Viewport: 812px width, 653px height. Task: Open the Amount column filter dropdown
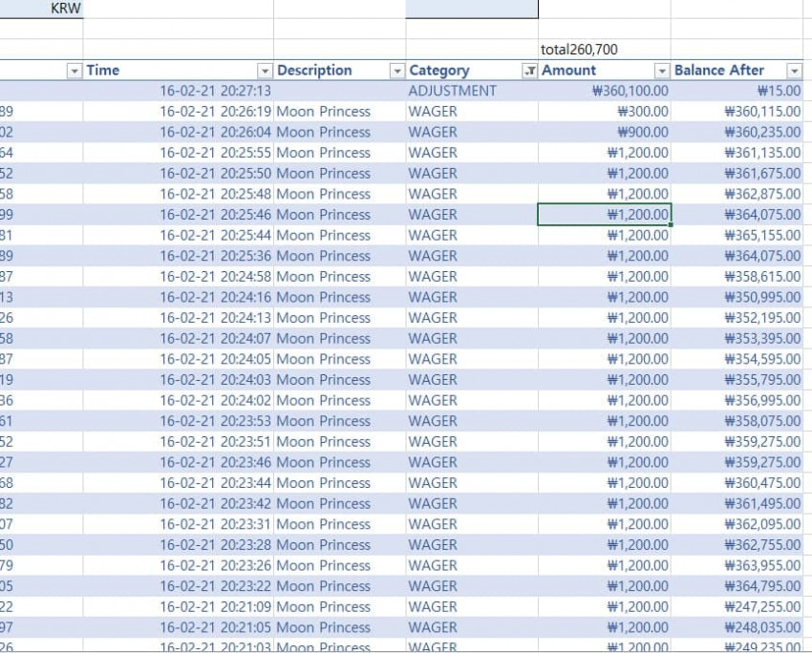coord(662,71)
